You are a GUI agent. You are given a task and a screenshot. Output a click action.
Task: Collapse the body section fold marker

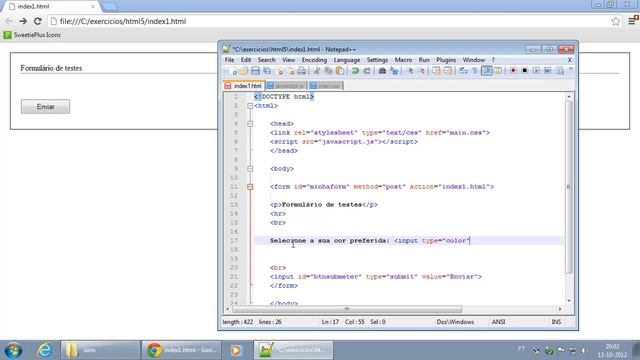tap(250, 169)
